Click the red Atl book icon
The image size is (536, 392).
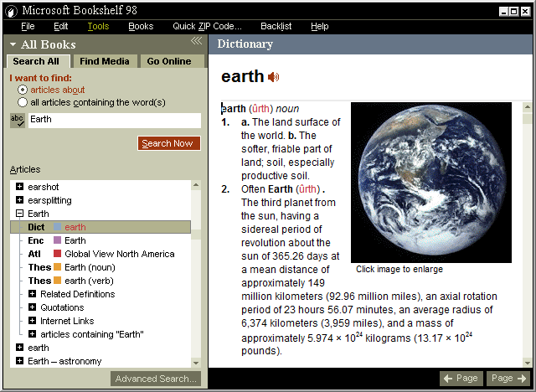coord(58,254)
